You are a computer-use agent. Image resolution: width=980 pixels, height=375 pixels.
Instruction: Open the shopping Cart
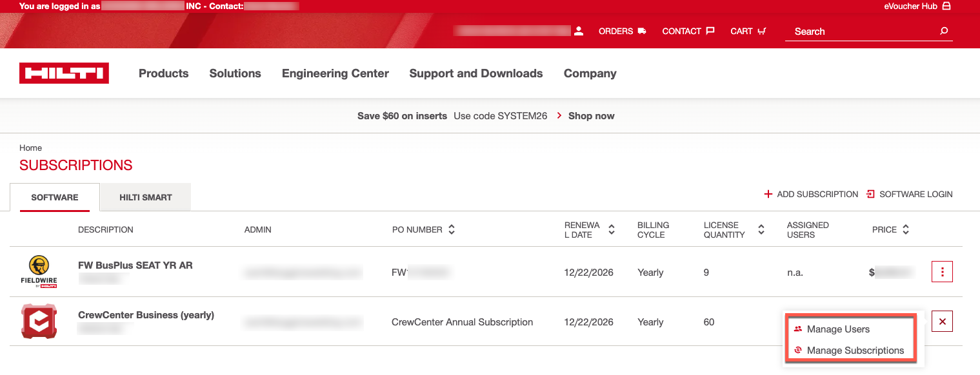(x=748, y=31)
